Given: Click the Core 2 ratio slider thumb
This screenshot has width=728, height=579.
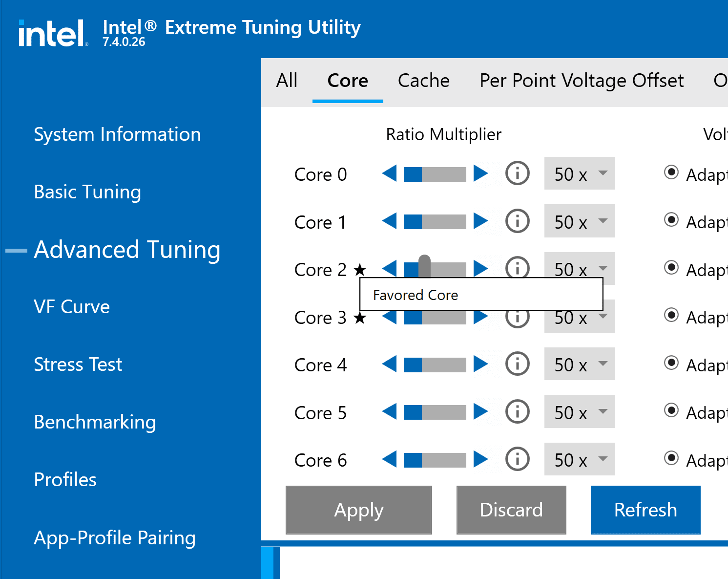Looking at the screenshot, I should 425,266.
